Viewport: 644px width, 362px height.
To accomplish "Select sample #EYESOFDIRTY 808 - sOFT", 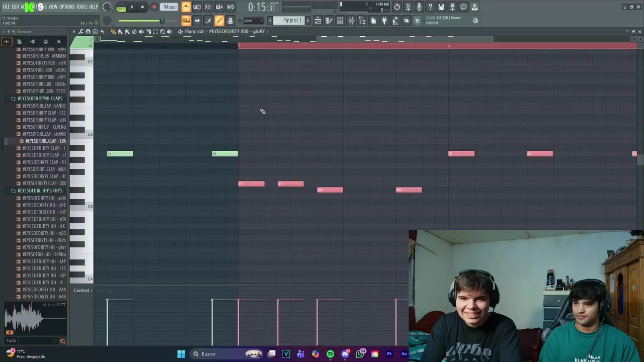I will click(44, 77).
